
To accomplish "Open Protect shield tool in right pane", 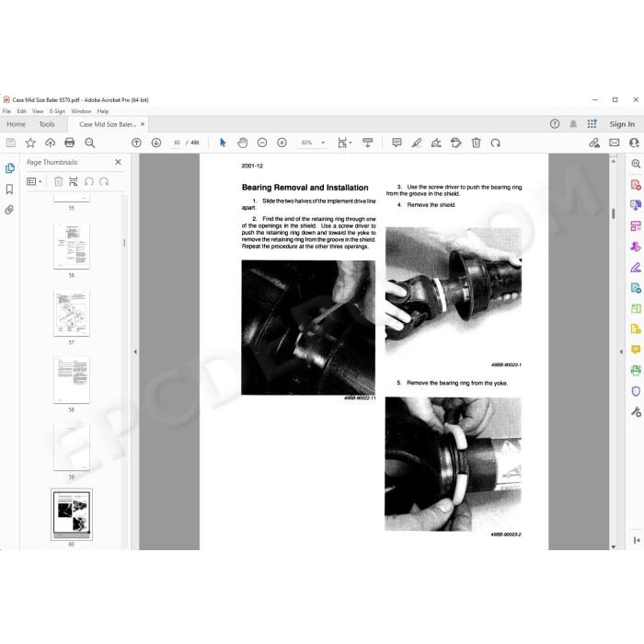I will click(636, 391).
